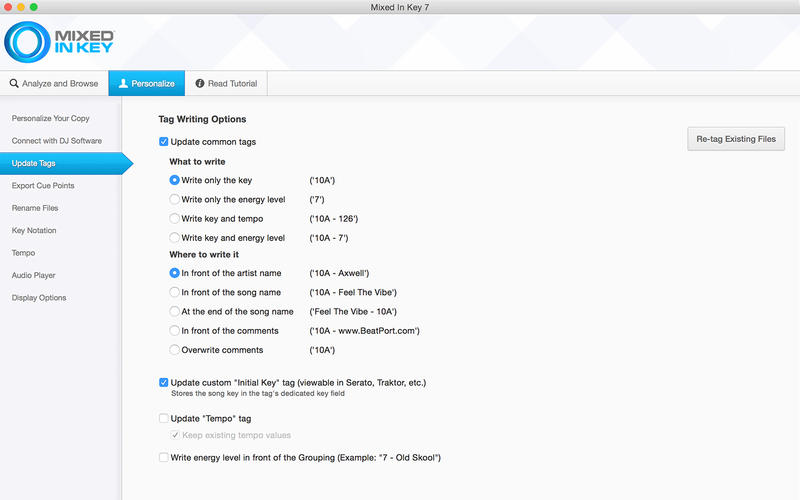
Task: Open Audio Player settings
Action: [x=34, y=276]
